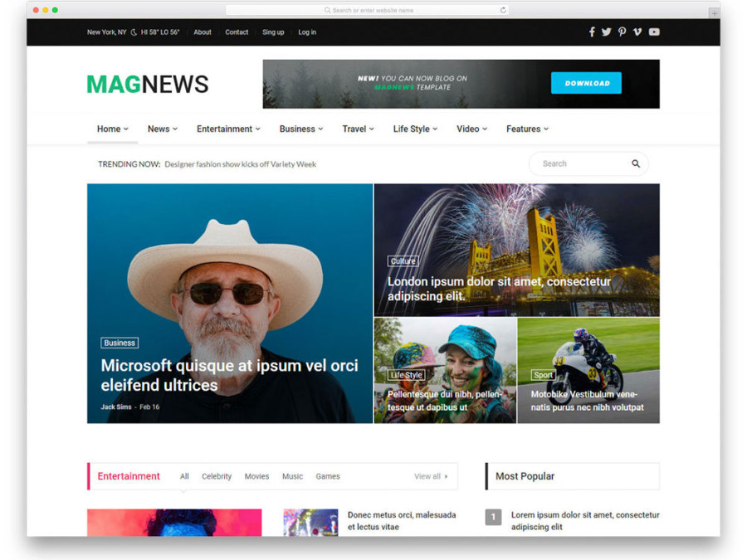Viewport: 747px width, 560px height.
Task: Click the Download button on banner
Action: pos(586,83)
